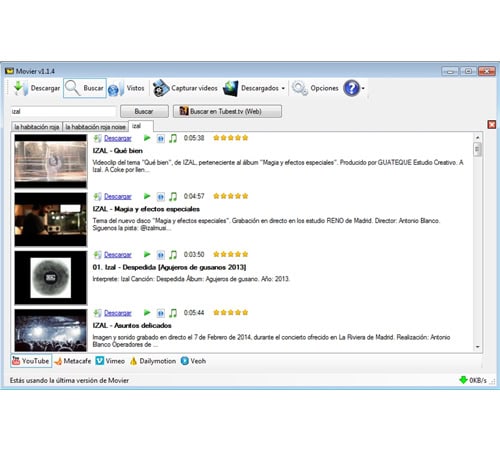Click music note icon for Despedida
The image size is (500, 450).
point(173,255)
